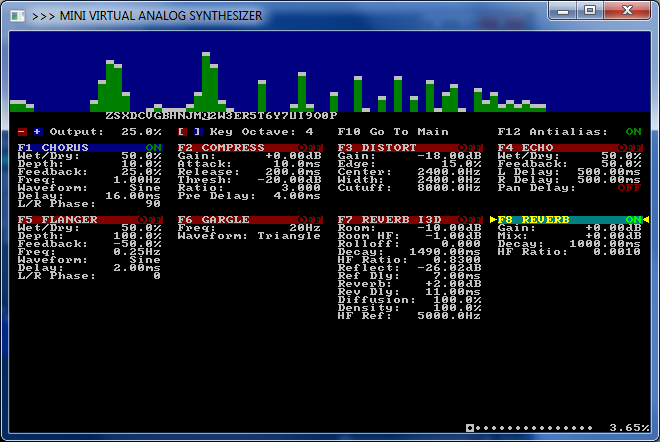Click the right bracket Key Octave icon
The image size is (660, 442).
point(198,131)
